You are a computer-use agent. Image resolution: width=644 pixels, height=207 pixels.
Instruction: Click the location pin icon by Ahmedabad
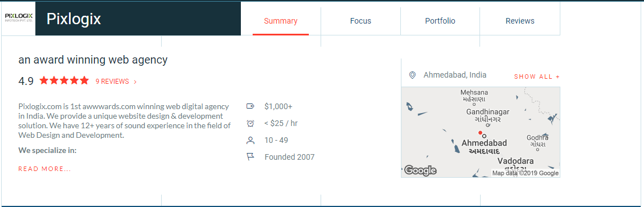[x=412, y=75]
